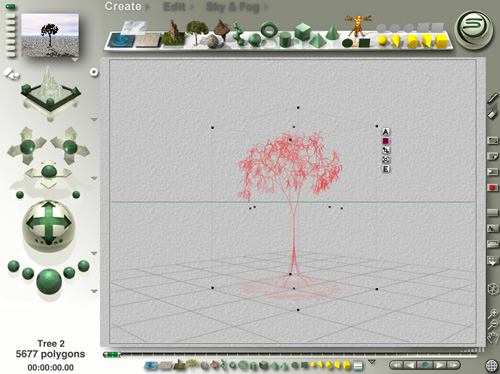Toggle the small ring button above camera controls
Screen dimensions: 500x374
click(94, 72)
